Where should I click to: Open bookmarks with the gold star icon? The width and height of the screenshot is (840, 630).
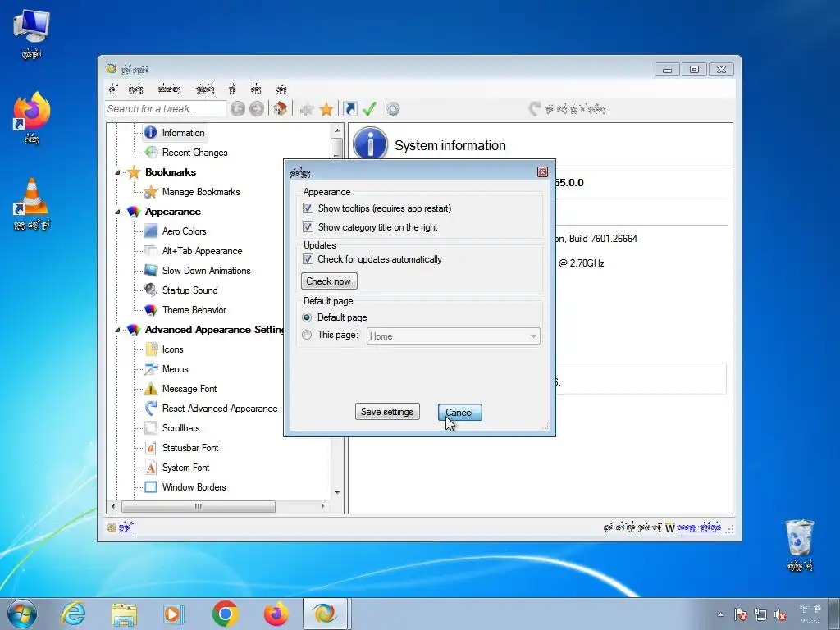tap(326, 110)
